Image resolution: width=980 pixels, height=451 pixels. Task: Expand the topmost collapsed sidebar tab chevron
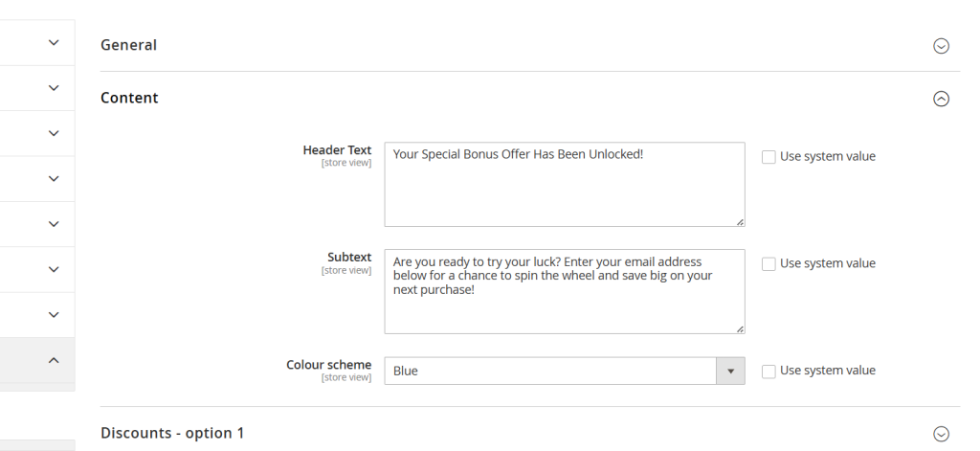54,43
